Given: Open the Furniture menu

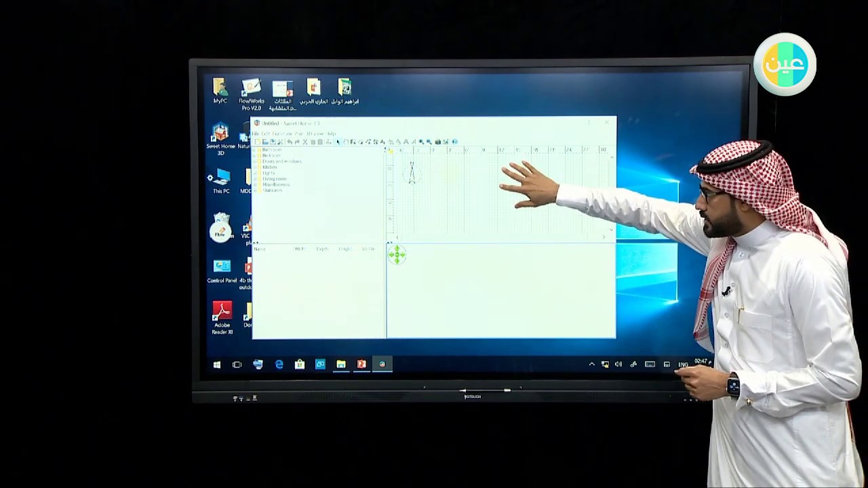Looking at the screenshot, I should tap(282, 134).
